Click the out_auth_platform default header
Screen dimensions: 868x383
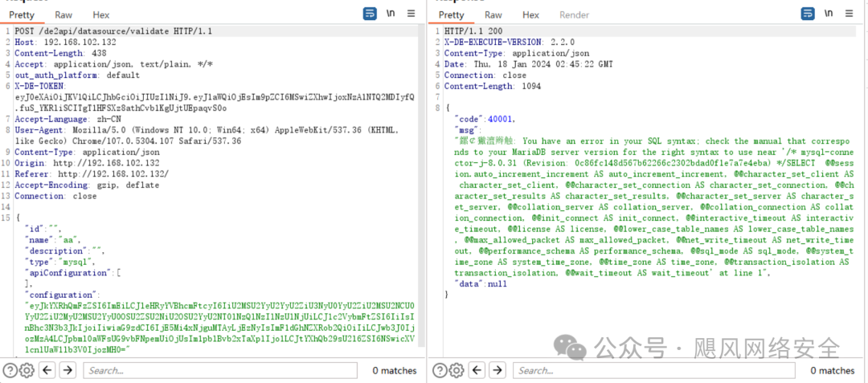pyautogui.click(x=77, y=75)
